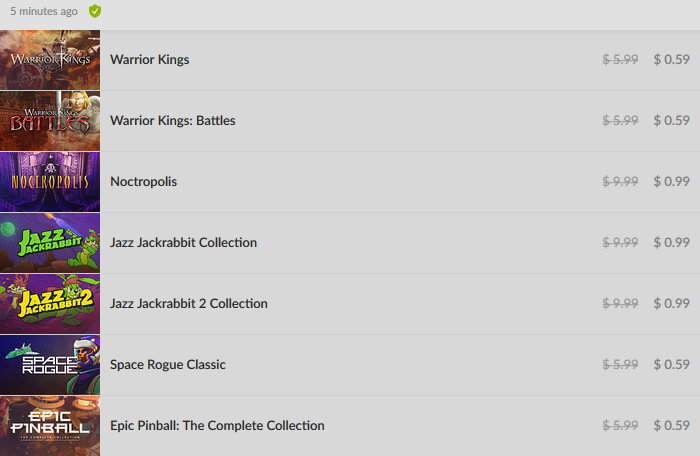Select the Jazz Jackrabbit Collection cover image
700x456 pixels.
click(x=50, y=243)
